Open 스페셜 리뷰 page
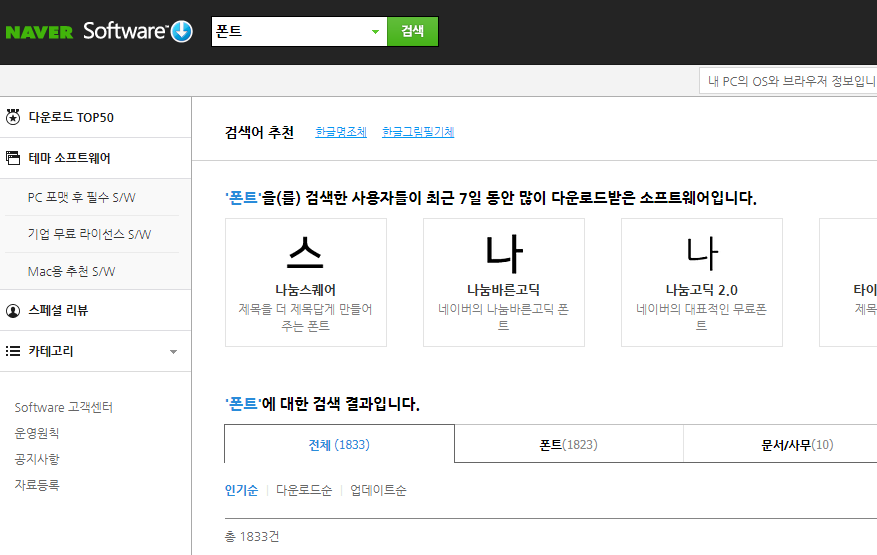This screenshot has width=877, height=555. (58, 311)
